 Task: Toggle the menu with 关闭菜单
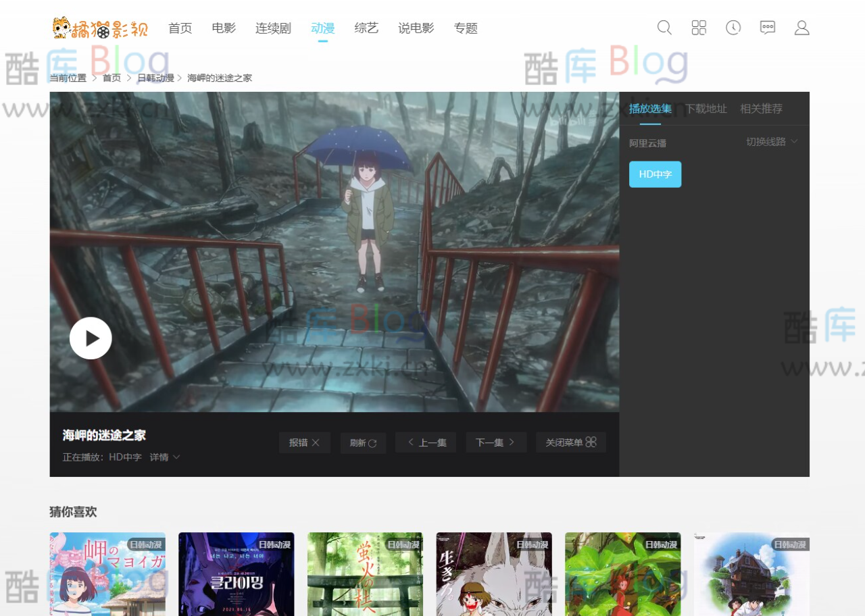(x=570, y=442)
